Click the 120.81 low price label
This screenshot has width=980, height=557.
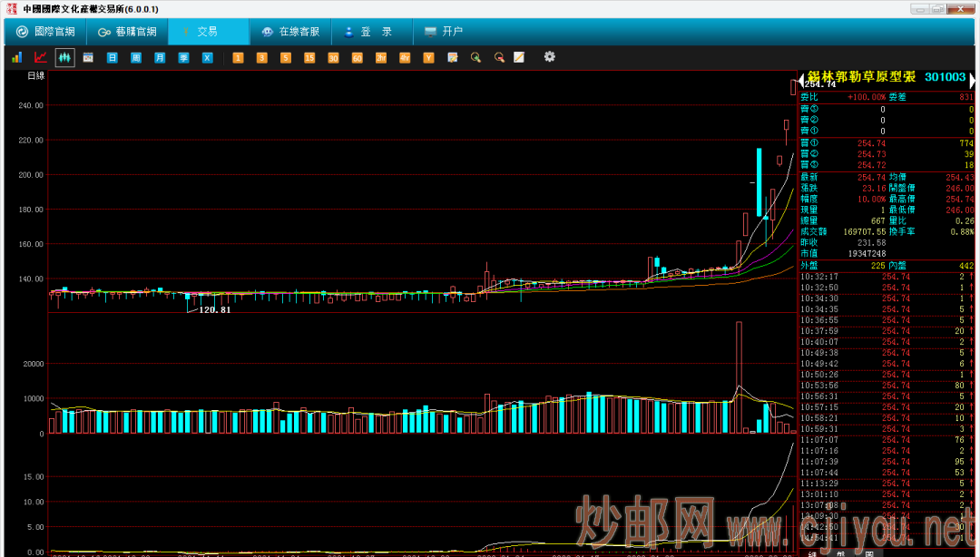coord(215,310)
